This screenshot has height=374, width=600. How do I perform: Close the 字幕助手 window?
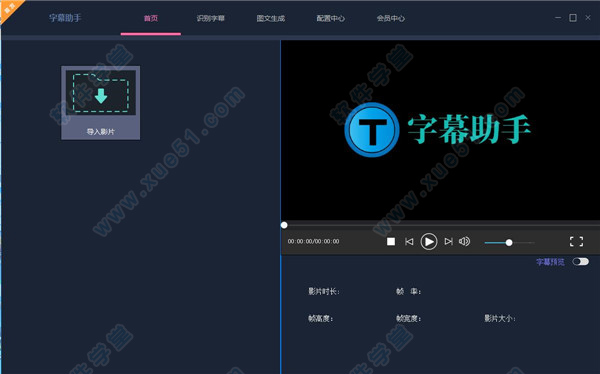point(588,18)
